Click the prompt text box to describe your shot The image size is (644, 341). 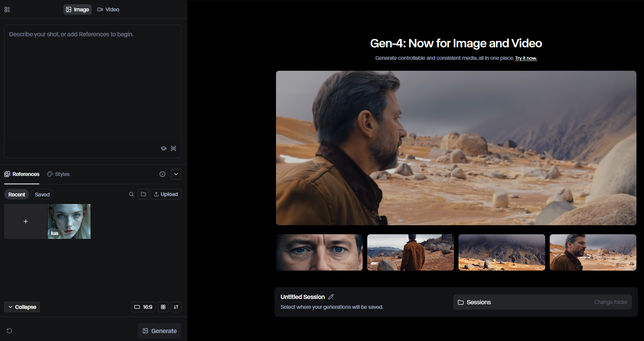(93, 91)
